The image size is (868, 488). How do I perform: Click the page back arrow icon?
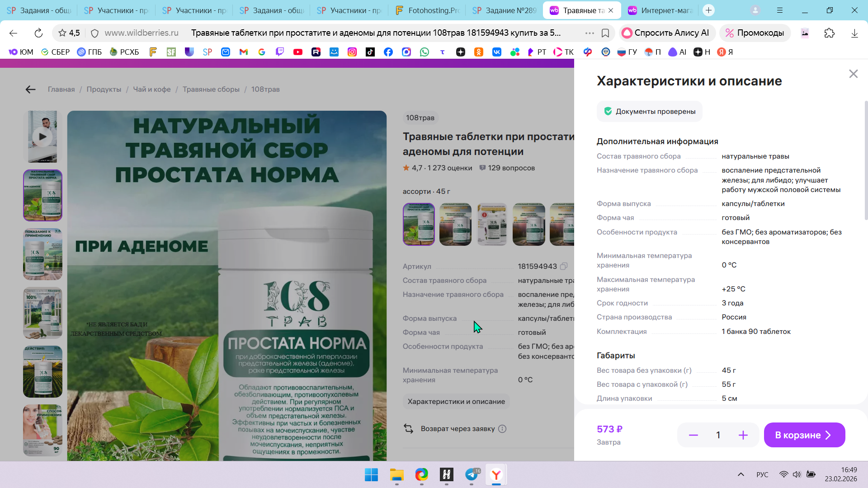[x=30, y=89]
